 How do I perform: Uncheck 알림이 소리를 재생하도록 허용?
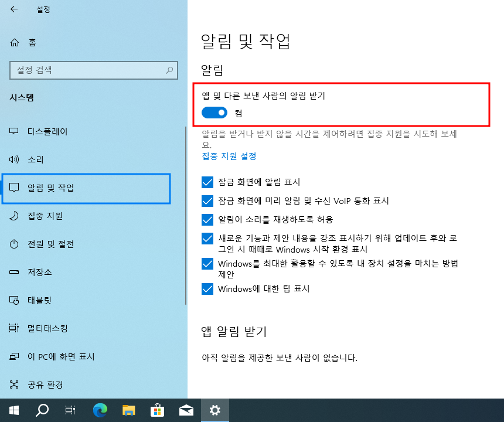[207, 220]
